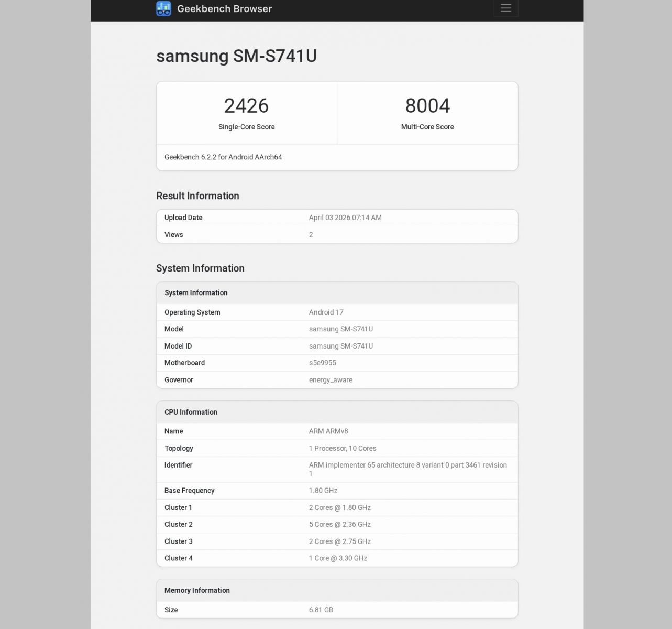672x629 pixels.
Task: Click the Multi-Core Score label
Action: click(427, 127)
